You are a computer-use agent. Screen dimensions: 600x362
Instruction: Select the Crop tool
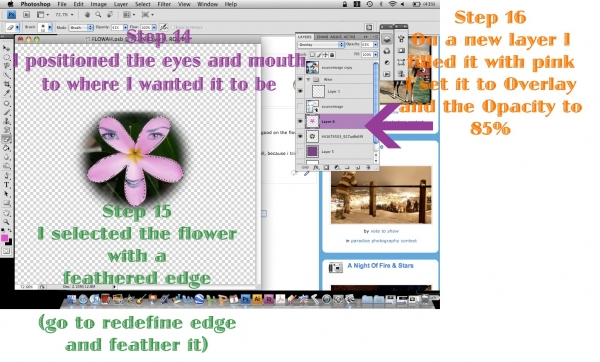tap(6, 84)
